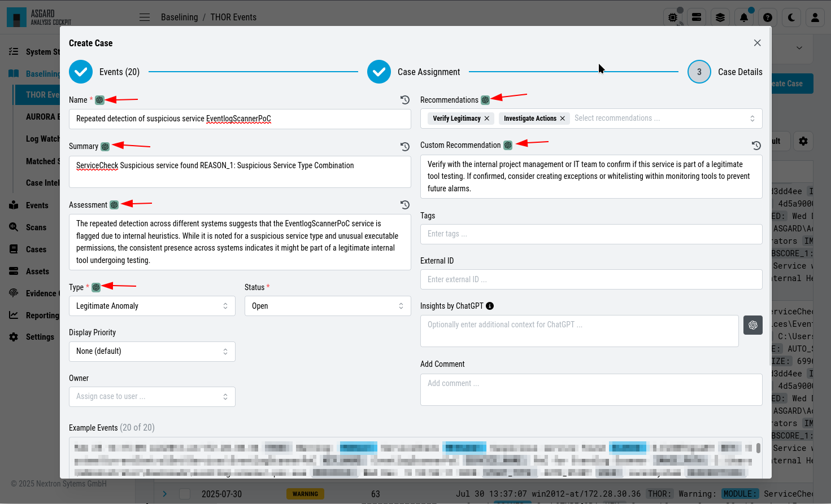Click into the Custom Recommendation text area
Image resolution: width=831 pixels, height=504 pixels.
tap(591, 177)
